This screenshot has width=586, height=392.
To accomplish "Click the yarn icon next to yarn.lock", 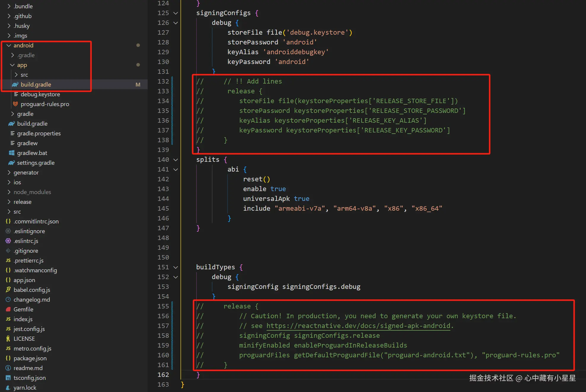I will point(8,388).
